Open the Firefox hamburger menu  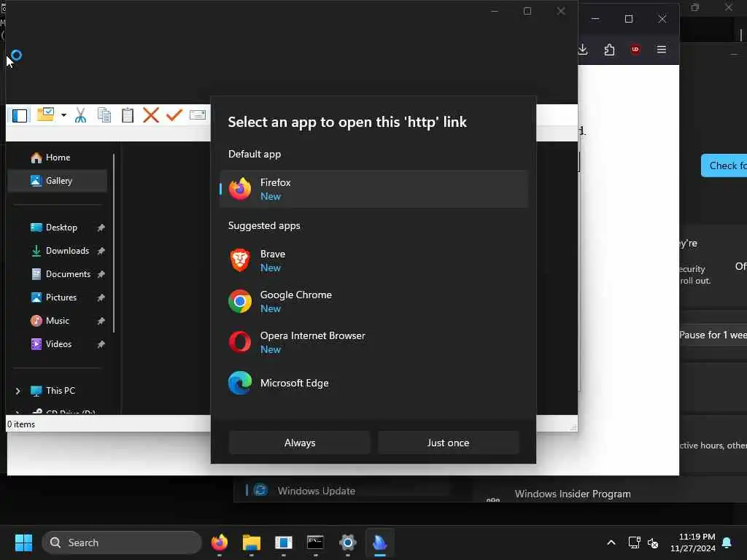[x=661, y=50]
